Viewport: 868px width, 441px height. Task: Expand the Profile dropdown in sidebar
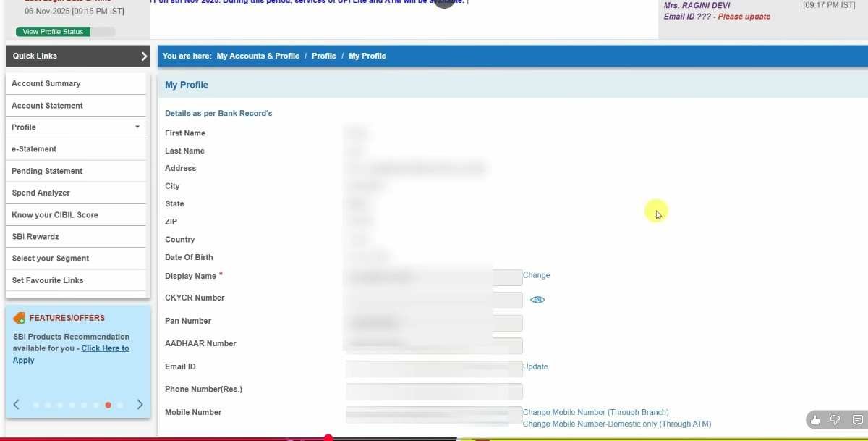click(137, 127)
